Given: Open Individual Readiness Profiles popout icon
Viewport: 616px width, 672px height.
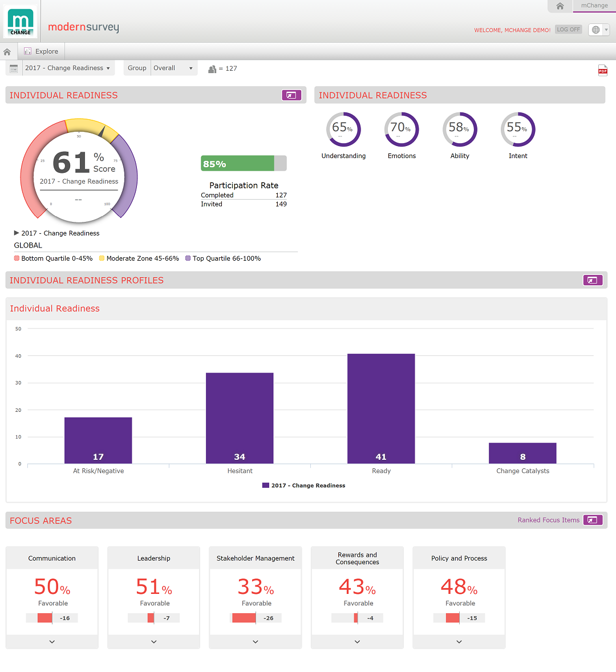Looking at the screenshot, I should click(592, 280).
